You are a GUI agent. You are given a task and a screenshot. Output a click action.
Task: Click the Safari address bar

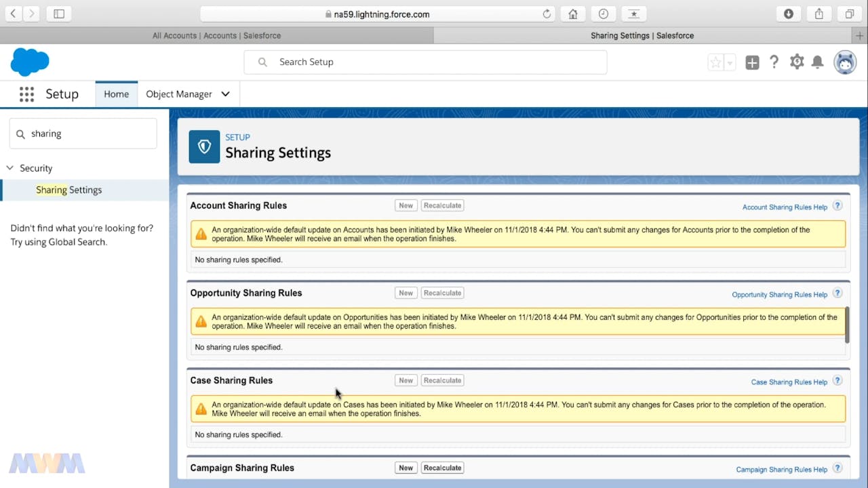(x=378, y=14)
